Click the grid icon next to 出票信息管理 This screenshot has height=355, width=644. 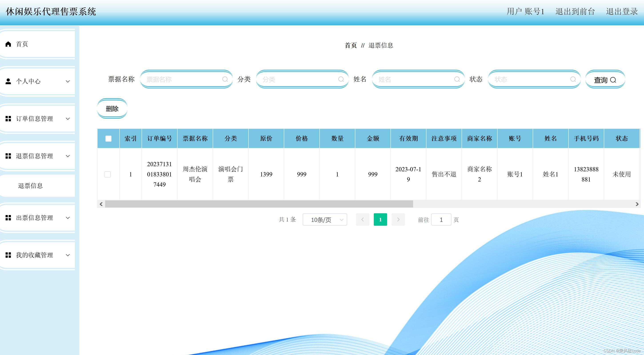click(x=8, y=218)
